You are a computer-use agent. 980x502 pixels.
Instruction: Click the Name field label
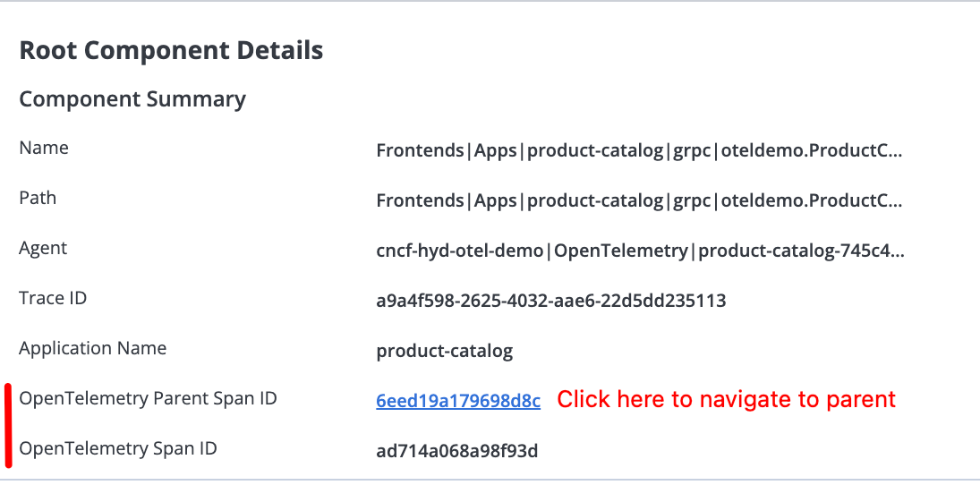coord(44,148)
